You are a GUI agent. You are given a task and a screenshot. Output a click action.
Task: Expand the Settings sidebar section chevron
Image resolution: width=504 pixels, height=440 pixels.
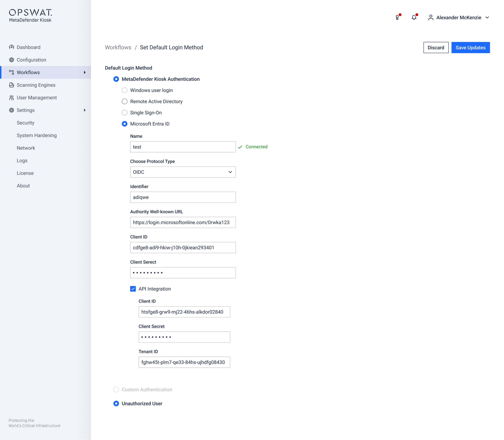pyautogui.click(x=85, y=110)
